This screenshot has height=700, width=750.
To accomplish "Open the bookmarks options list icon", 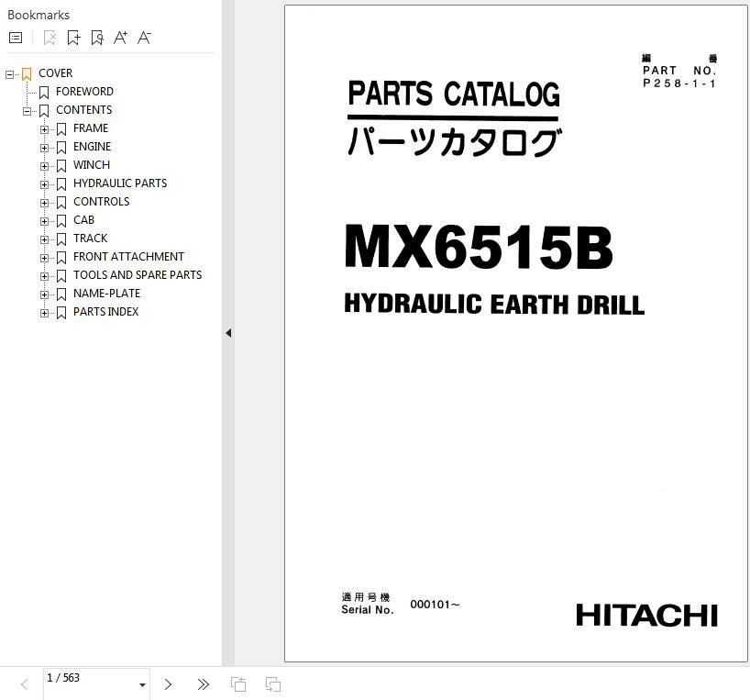I will (x=16, y=38).
